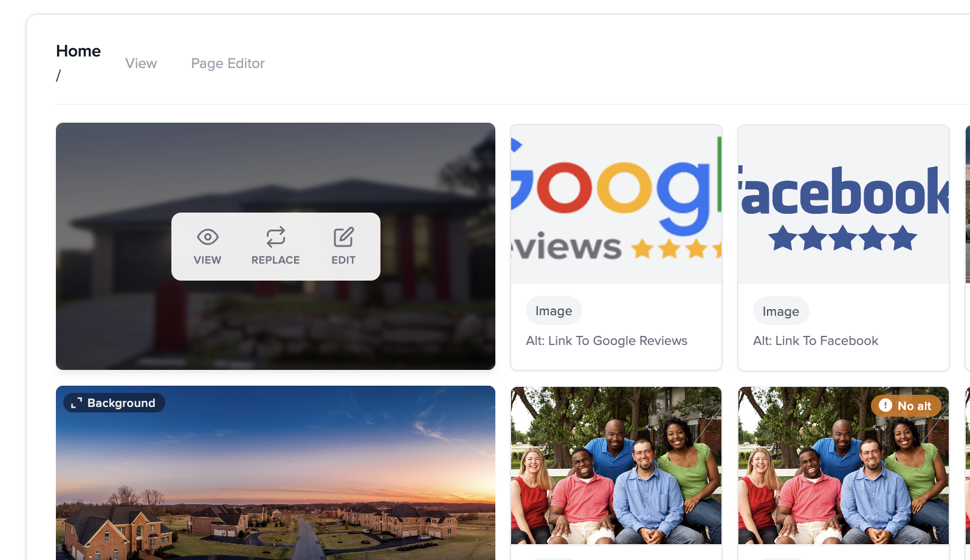Click the Edit pencil icon on the house image
970x560 pixels.
pyautogui.click(x=343, y=237)
